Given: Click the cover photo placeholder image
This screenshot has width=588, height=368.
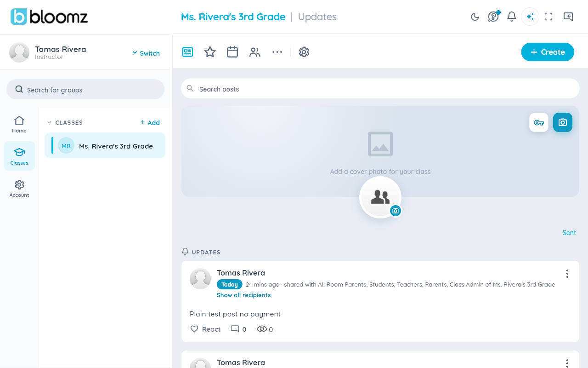Looking at the screenshot, I should point(380,144).
